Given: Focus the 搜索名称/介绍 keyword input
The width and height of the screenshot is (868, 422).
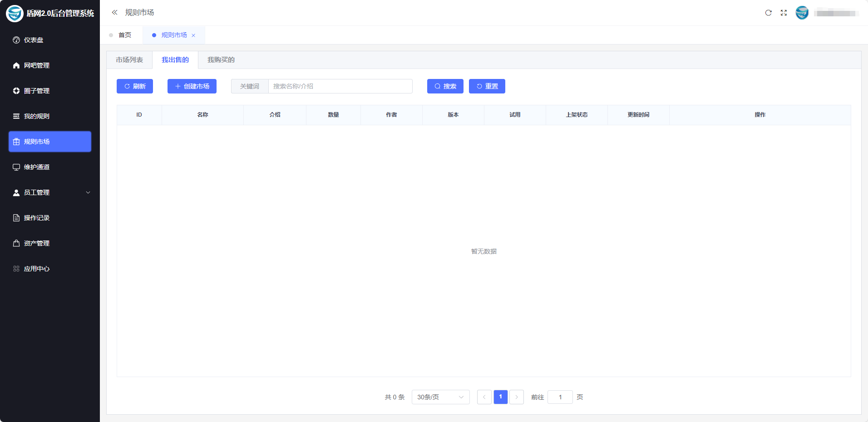Looking at the screenshot, I should [340, 86].
